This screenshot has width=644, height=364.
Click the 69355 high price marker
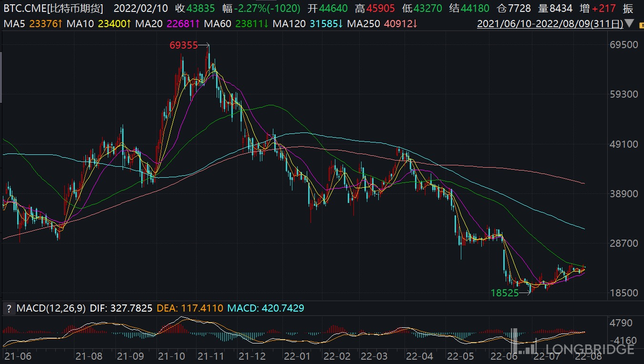tap(183, 45)
